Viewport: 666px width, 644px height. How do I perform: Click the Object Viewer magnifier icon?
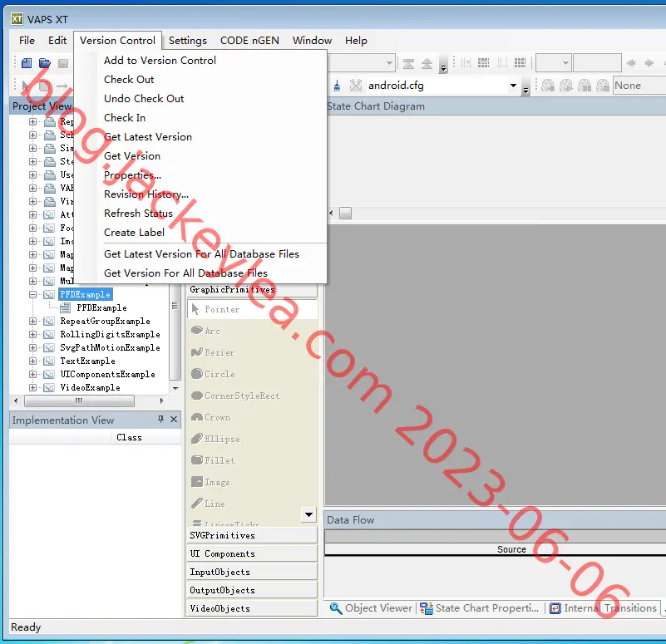pyautogui.click(x=336, y=608)
